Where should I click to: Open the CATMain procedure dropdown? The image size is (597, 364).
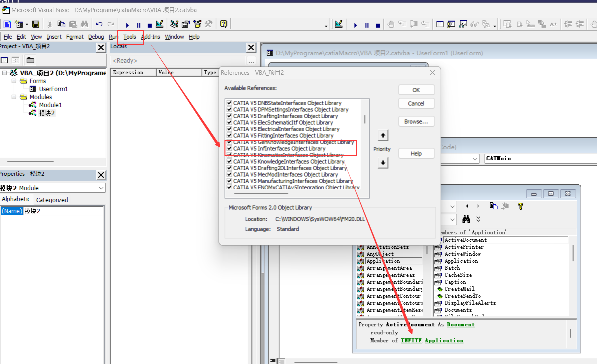tap(541, 159)
